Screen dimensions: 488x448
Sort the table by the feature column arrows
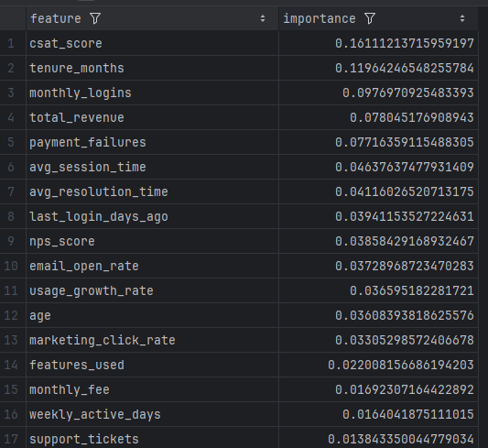coord(263,18)
